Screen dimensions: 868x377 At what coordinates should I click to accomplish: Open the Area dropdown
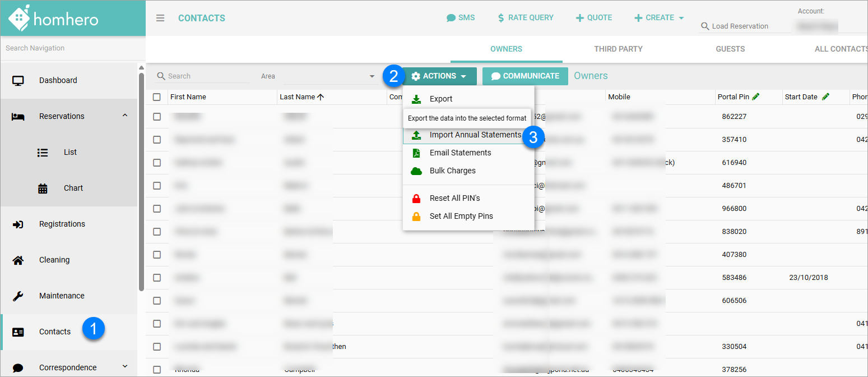click(372, 76)
